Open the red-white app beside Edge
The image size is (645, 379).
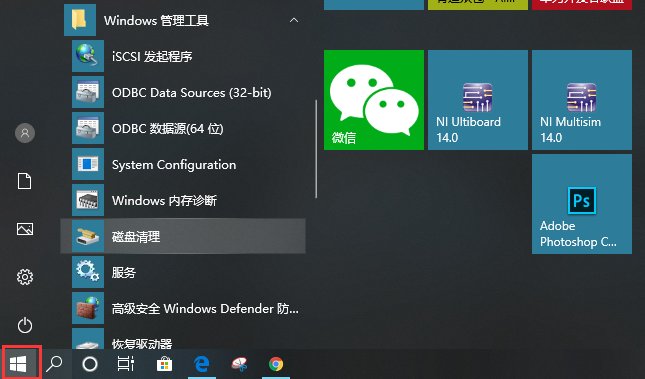point(239,364)
